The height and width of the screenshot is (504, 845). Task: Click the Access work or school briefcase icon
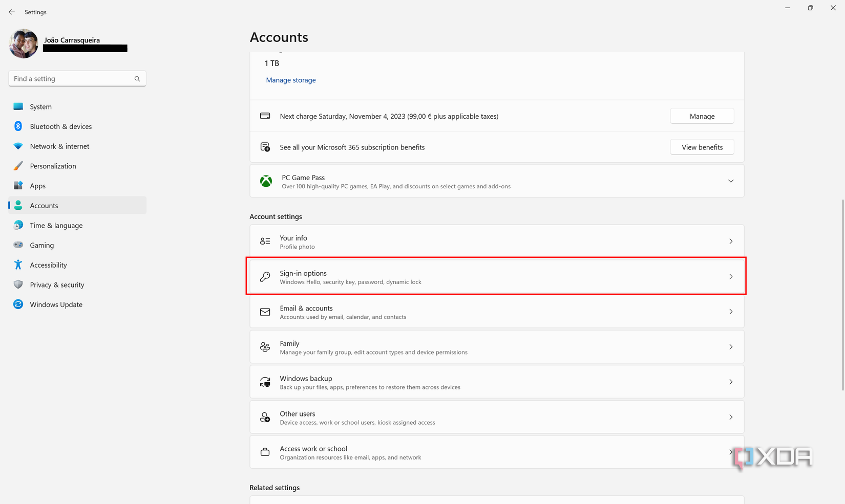tap(265, 452)
